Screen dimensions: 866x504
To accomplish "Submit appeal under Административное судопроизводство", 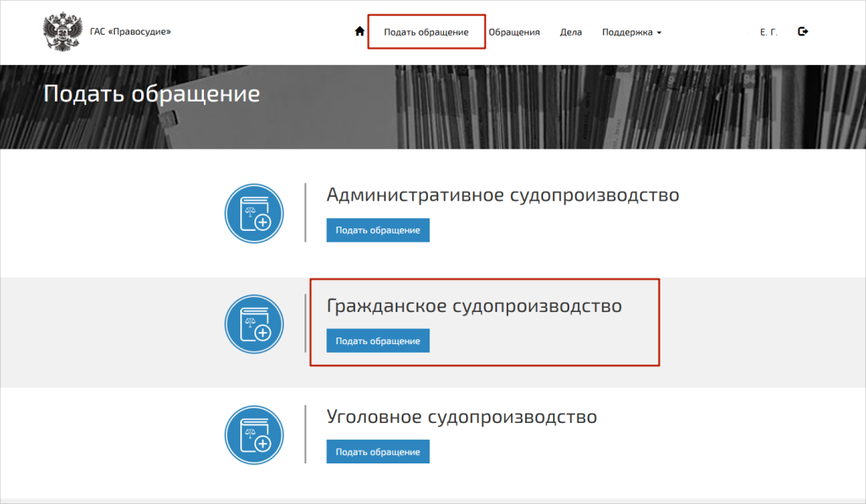I will 378,230.
